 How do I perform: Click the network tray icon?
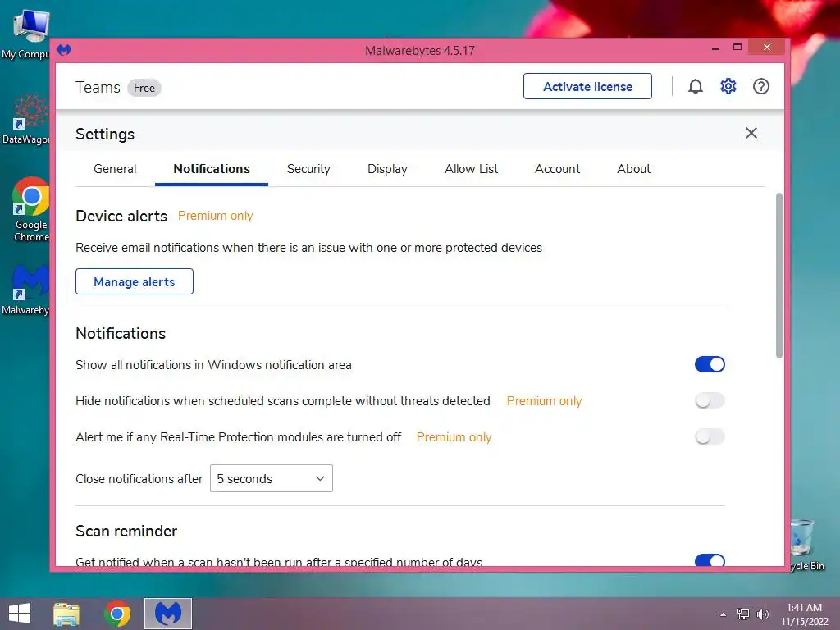click(743, 614)
